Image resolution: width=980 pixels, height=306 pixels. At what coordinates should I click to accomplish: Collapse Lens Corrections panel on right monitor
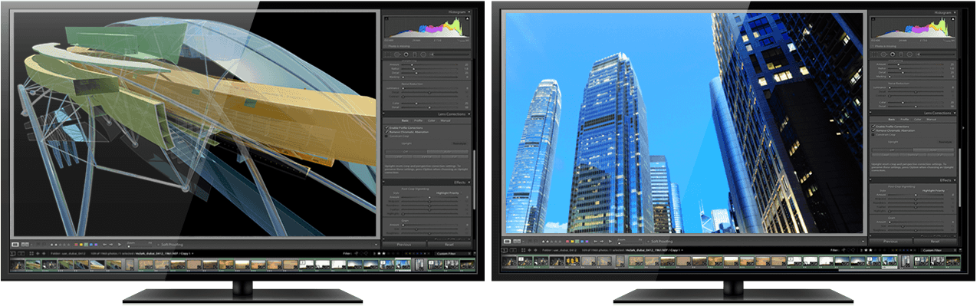pyautogui.click(x=955, y=113)
